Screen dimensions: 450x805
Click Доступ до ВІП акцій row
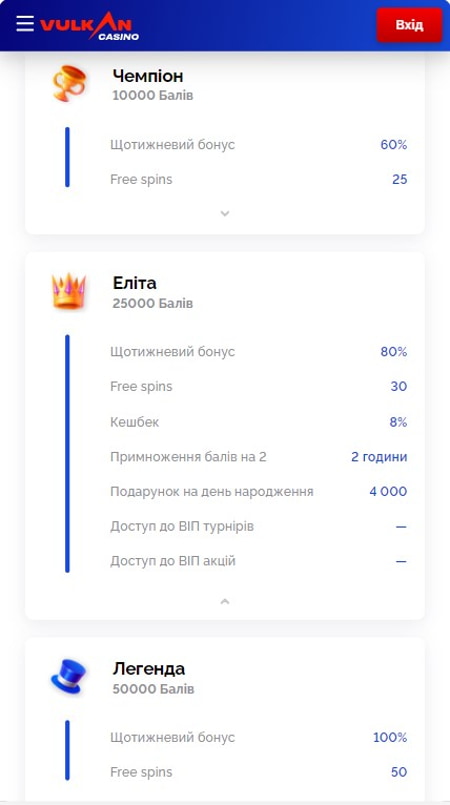(x=259, y=561)
